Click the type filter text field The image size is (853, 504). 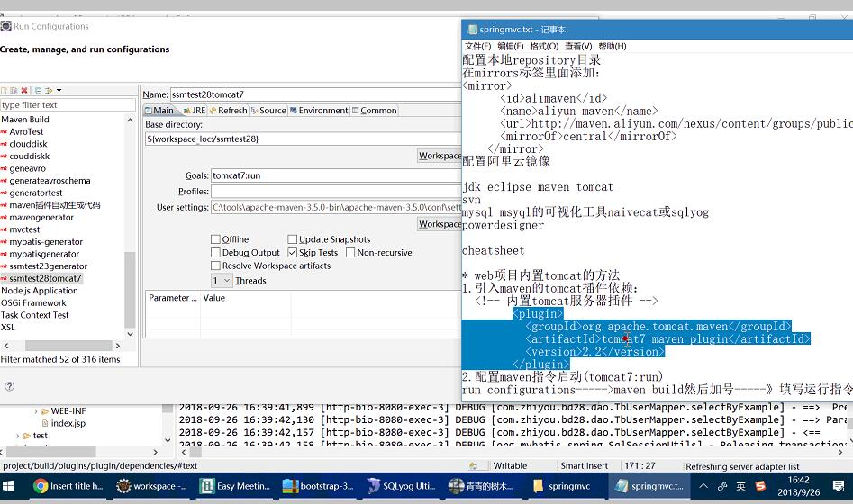tap(68, 105)
